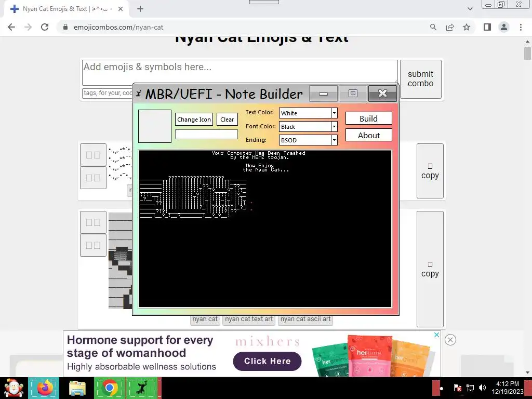Click Note Builder app icon on taskbar
The image size is (532, 399).
pos(142,388)
